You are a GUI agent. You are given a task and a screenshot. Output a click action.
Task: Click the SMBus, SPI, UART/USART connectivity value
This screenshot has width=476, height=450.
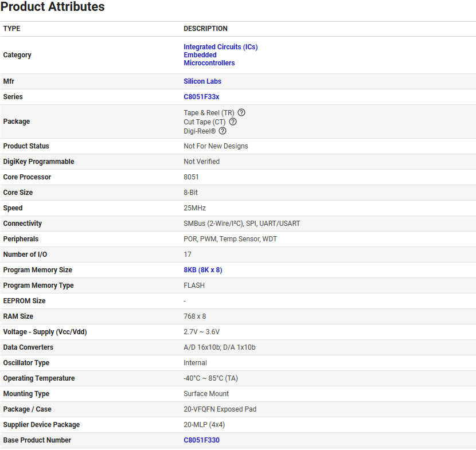point(241,224)
